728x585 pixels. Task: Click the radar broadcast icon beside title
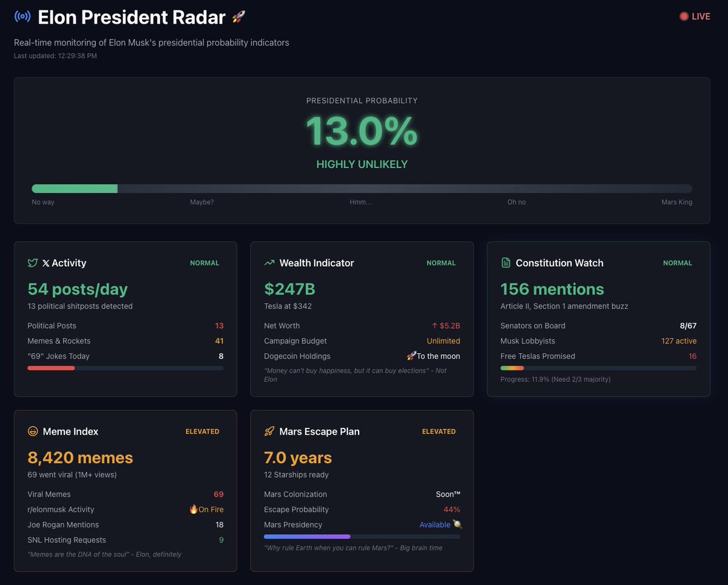point(22,17)
